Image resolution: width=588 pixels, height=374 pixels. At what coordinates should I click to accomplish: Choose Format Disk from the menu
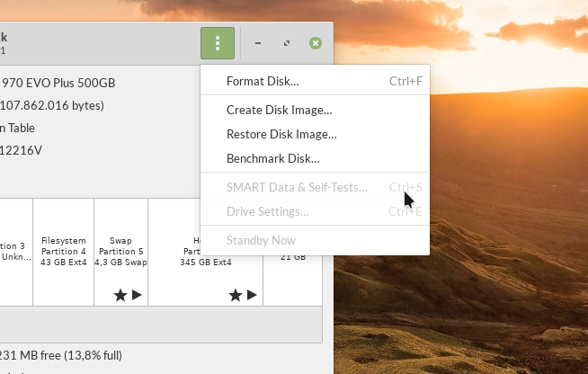tap(315, 81)
